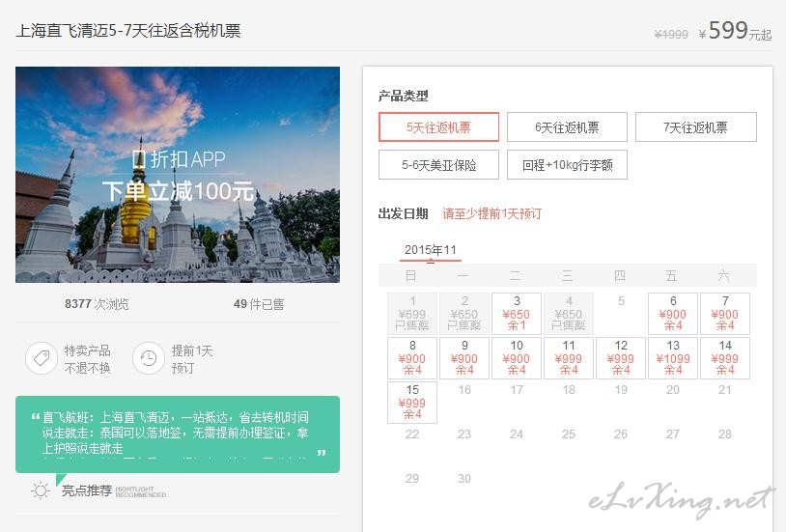
Task: Choose the 5-6天美亚保险 option
Action: tap(438, 164)
